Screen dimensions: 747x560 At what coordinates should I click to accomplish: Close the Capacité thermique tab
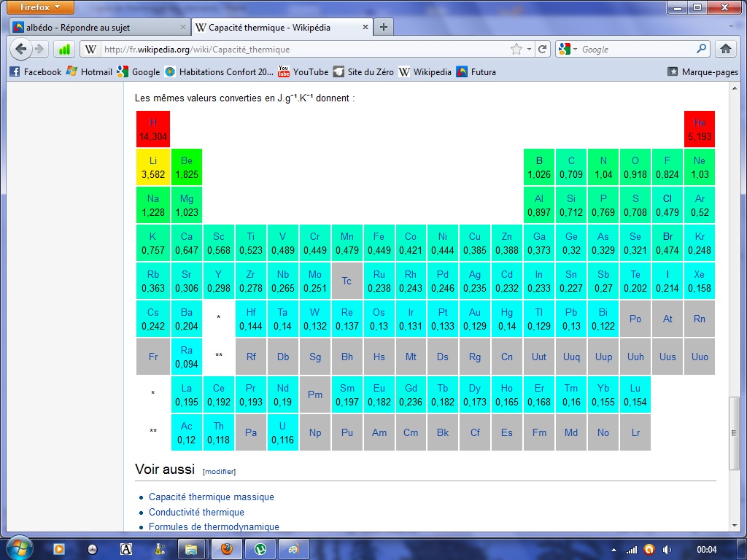click(365, 27)
